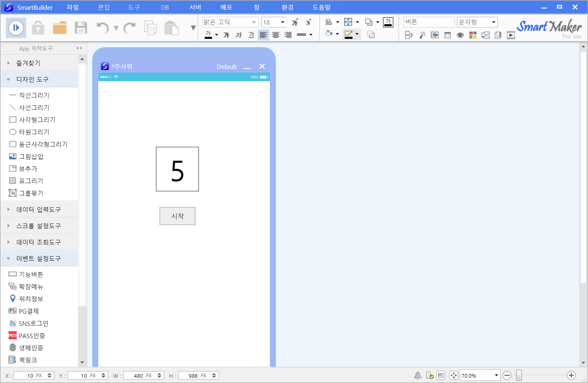Open the font name 맑은 고딕 combo box
The height and width of the screenshot is (383, 588).
(x=230, y=22)
